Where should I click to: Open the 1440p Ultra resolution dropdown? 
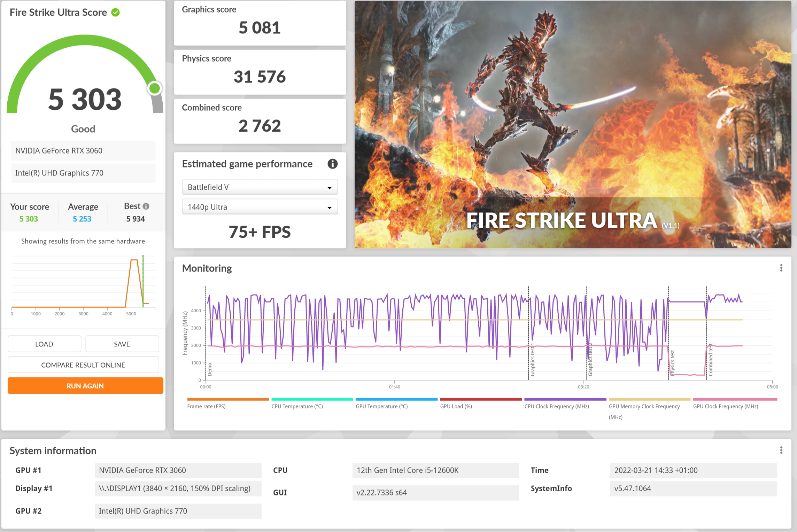click(260, 207)
